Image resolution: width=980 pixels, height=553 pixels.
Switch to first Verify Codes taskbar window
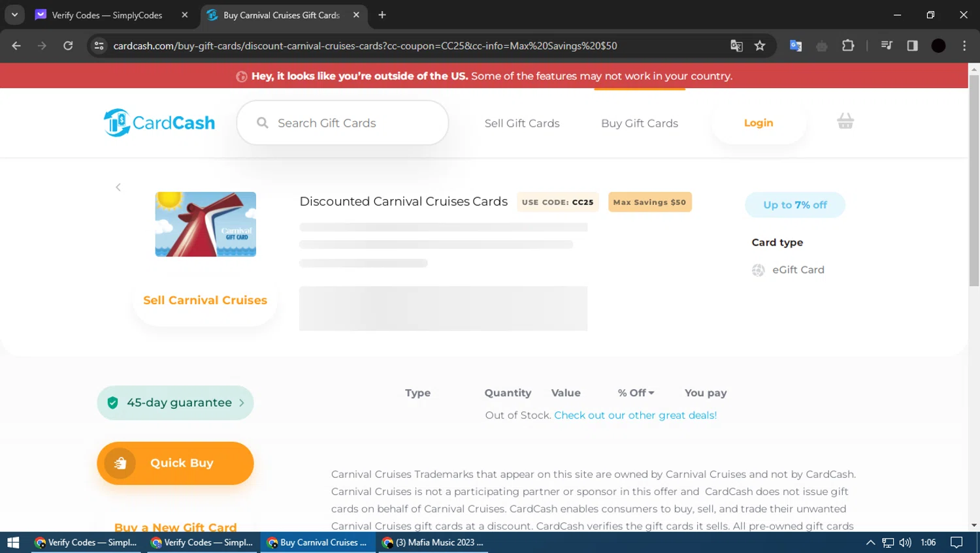click(x=86, y=543)
